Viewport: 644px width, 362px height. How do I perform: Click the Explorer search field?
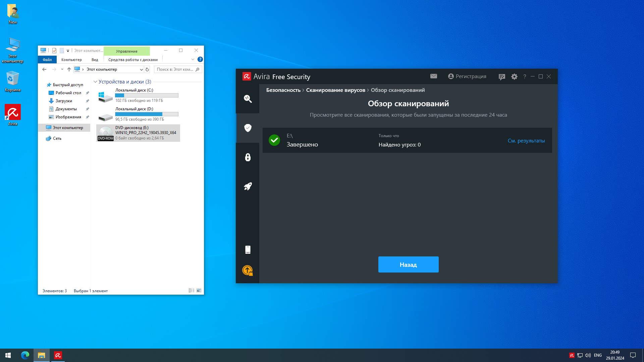[x=175, y=69]
